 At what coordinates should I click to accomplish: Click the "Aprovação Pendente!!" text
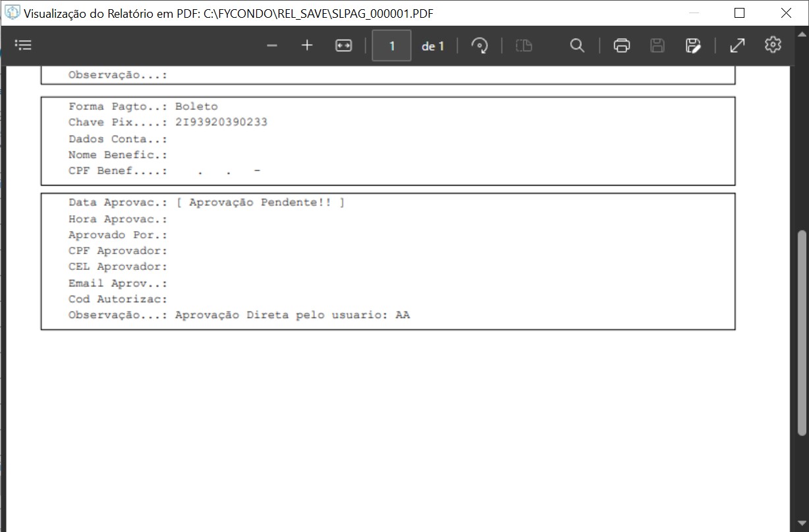[x=260, y=202]
